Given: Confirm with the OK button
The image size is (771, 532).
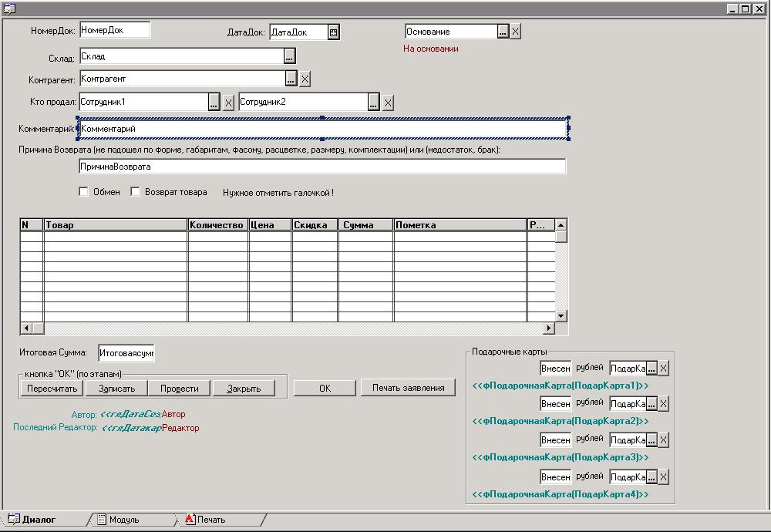Looking at the screenshot, I should (x=325, y=388).
